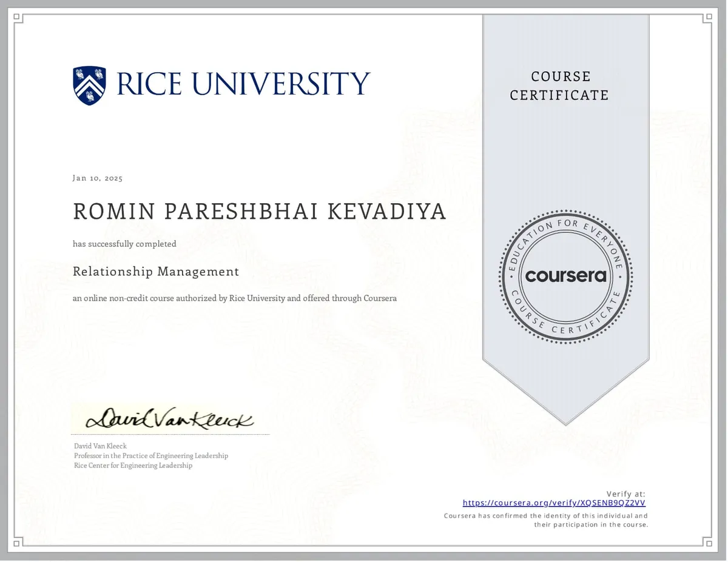
Task: Click the 'an online non-credit course authorized' line
Action: 235,298
